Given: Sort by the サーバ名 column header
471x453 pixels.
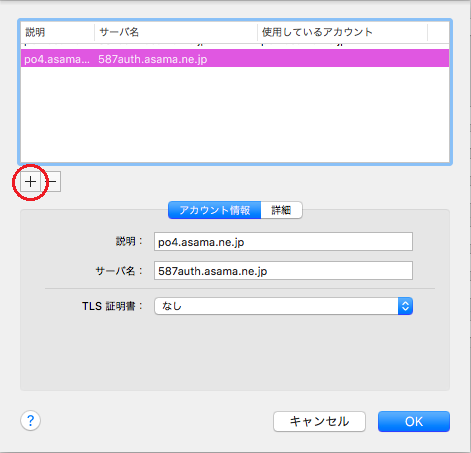Looking at the screenshot, I should [x=176, y=32].
